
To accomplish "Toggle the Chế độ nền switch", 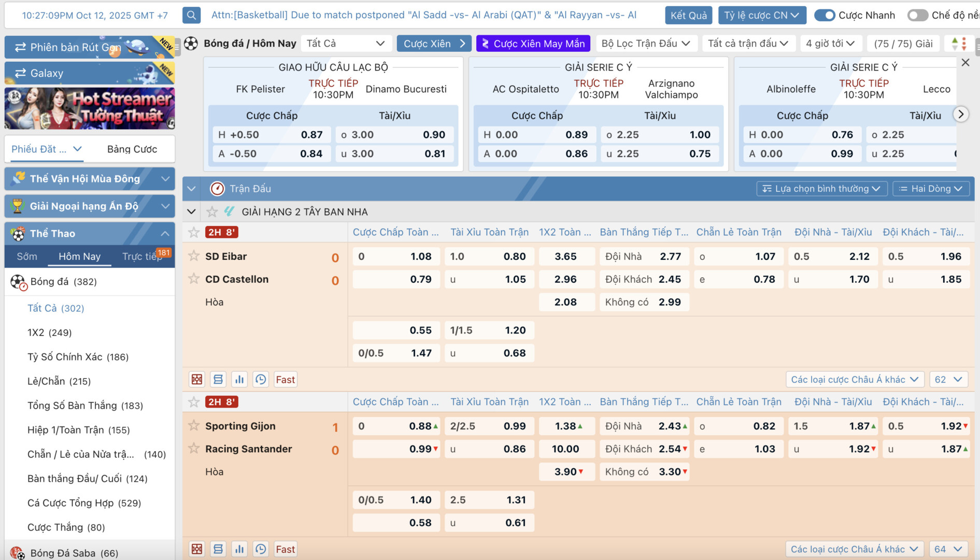I will tap(917, 15).
